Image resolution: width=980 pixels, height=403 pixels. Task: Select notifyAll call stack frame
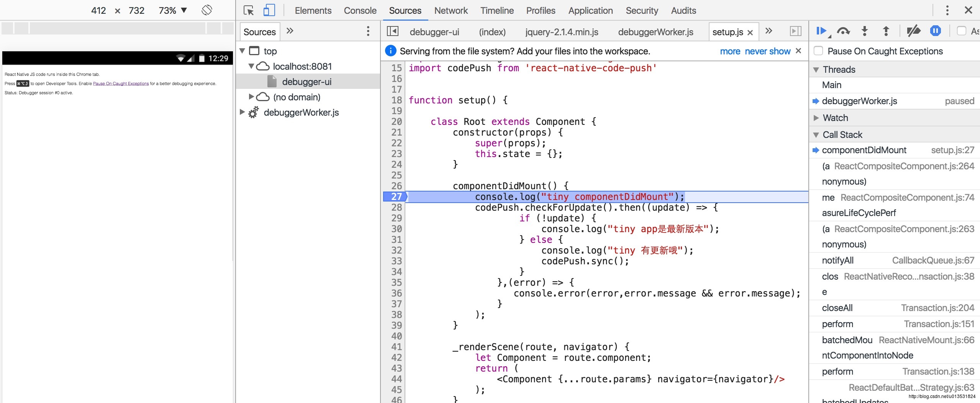895,260
